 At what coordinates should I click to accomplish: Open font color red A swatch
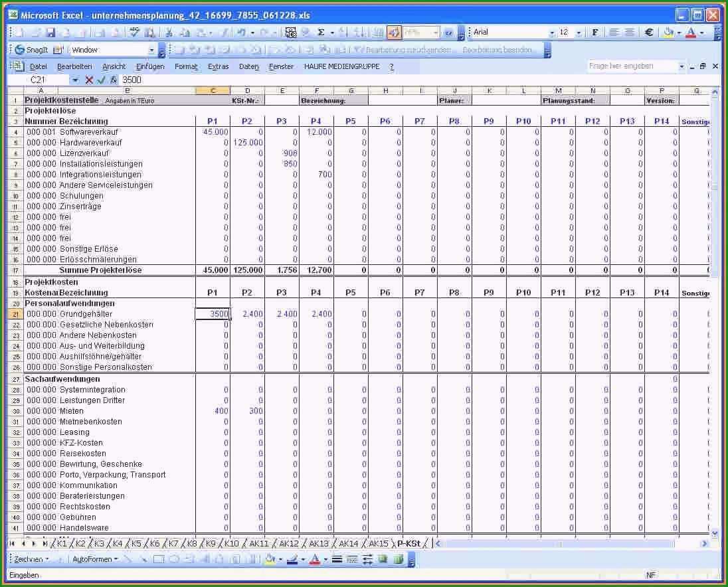click(691, 32)
